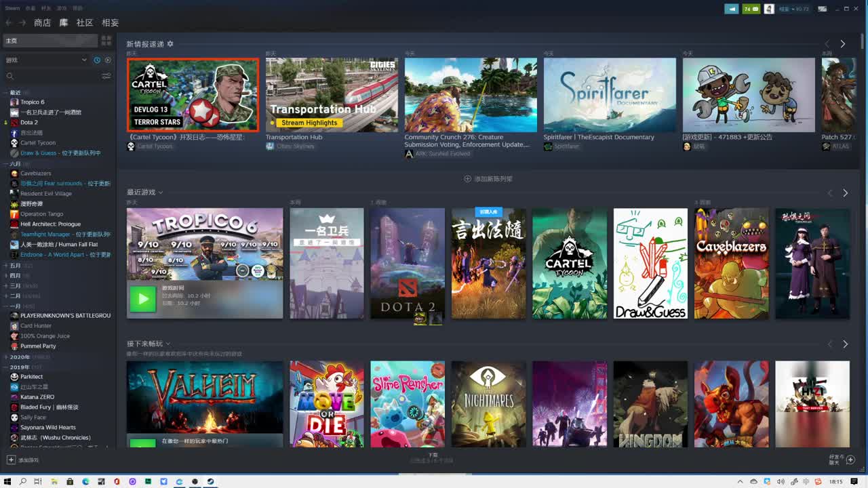Select Operation Tango in the sidebar
This screenshot has width=868, height=488.
[x=42, y=214]
